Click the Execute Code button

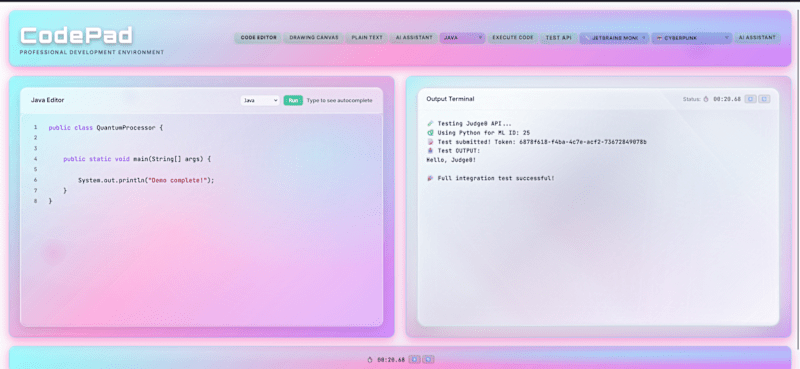(x=513, y=38)
